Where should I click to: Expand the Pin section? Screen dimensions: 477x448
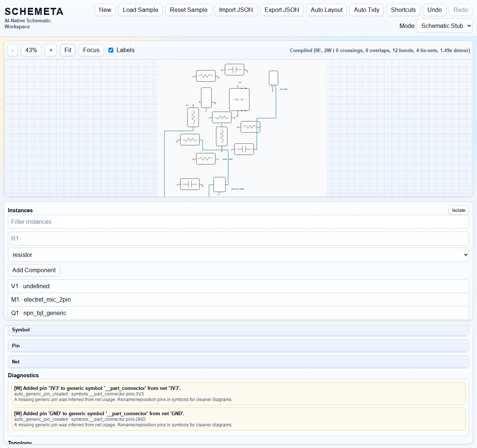(238, 346)
